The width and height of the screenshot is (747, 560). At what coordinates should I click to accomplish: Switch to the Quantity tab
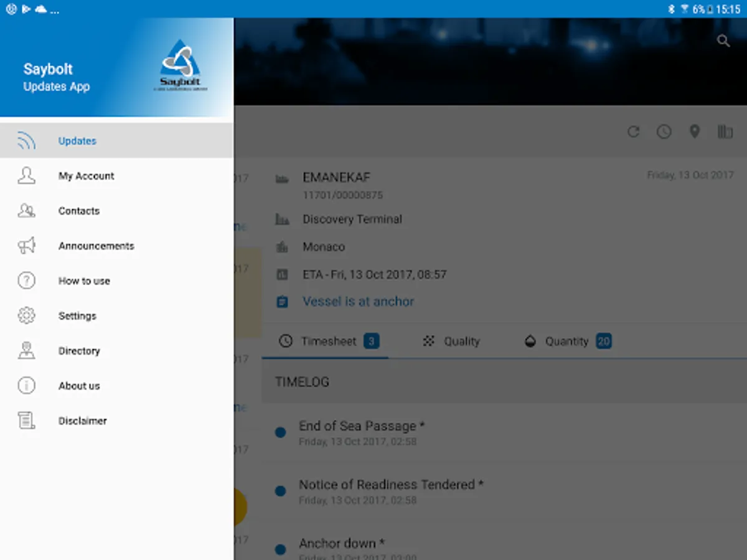coord(567,341)
